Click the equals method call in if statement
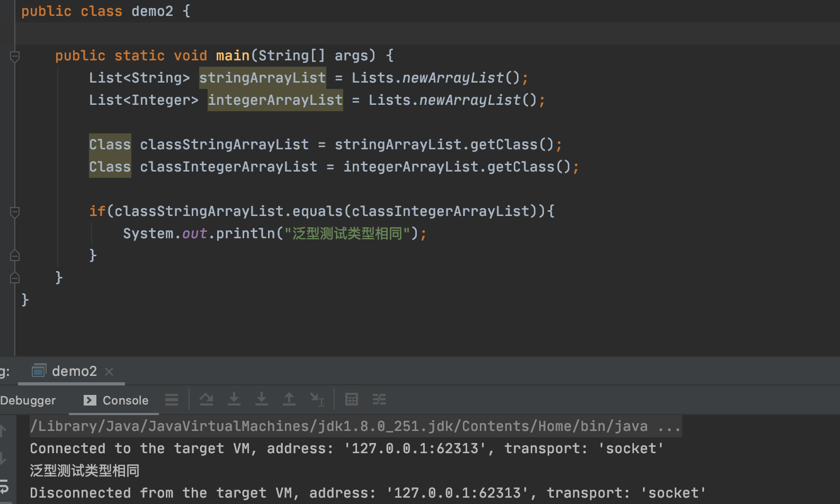840x504 pixels. pos(318,211)
